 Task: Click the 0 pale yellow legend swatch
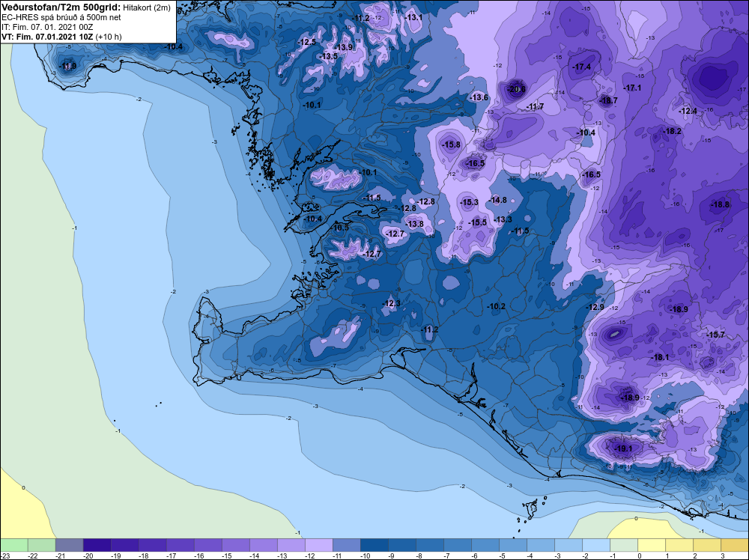point(651,545)
